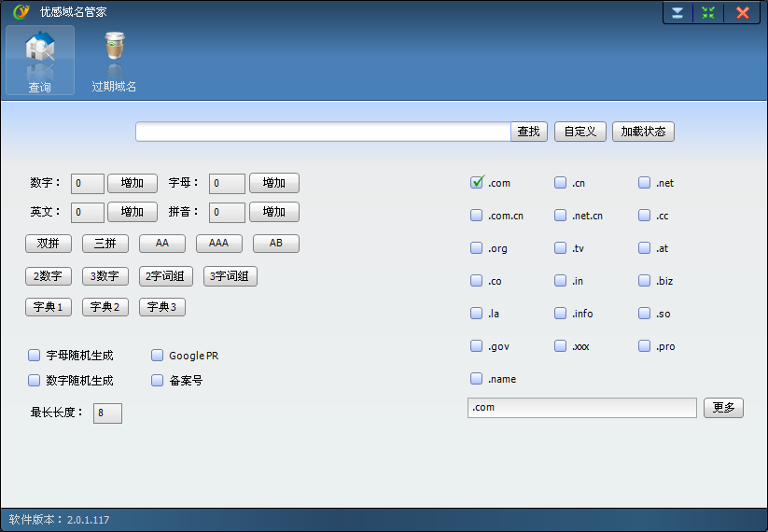Image resolution: width=768 pixels, height=532 pixels.
Task: Open the 查询 query tab icon
Action: pyautogui.click(x=40, y=60)
